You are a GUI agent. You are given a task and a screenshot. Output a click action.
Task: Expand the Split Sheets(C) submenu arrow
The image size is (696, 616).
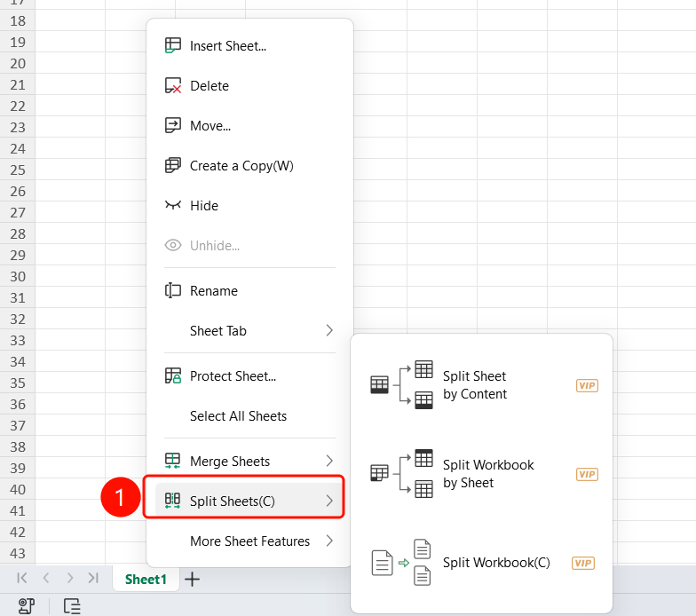(328, 501)
